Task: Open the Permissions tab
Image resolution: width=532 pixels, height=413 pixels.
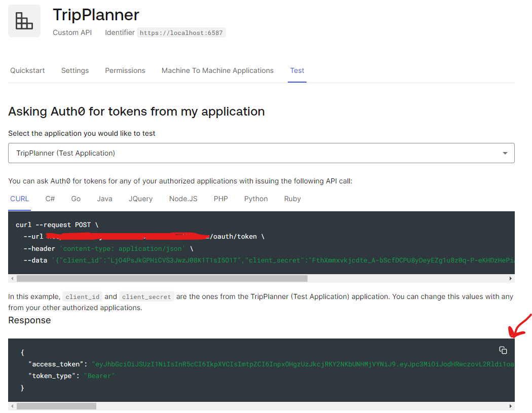Action: tap(125, 70)
